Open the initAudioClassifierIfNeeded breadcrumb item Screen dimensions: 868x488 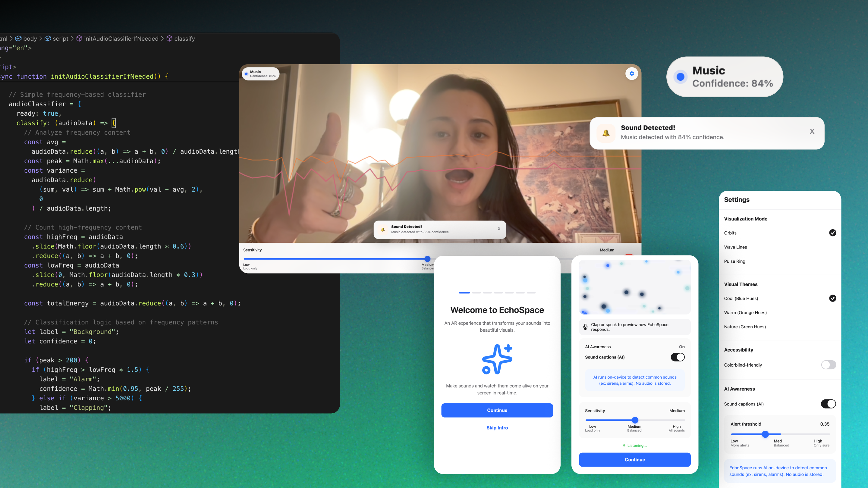pyautogui.click(x=121, y=38)
